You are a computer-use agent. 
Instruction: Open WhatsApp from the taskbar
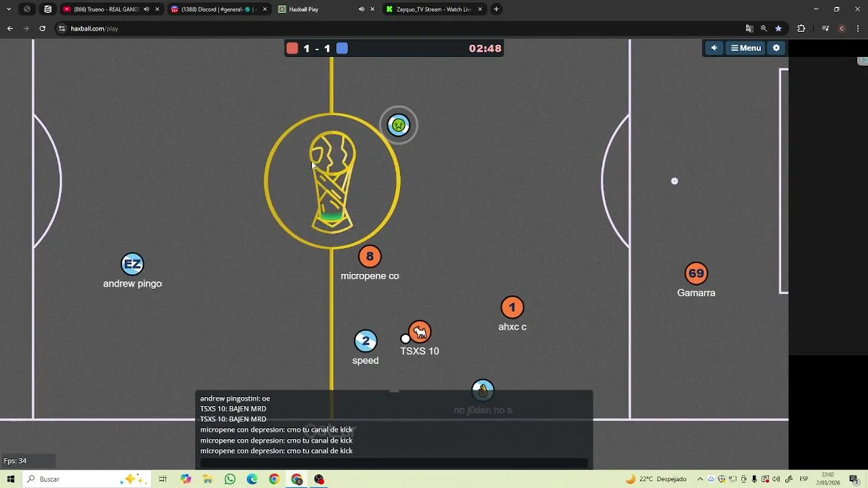230,479
